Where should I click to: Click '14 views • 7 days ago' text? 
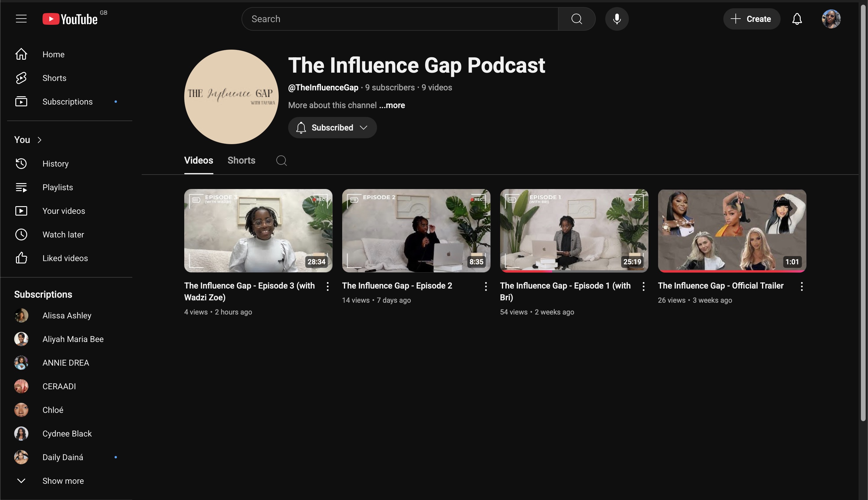coord(376,300)
